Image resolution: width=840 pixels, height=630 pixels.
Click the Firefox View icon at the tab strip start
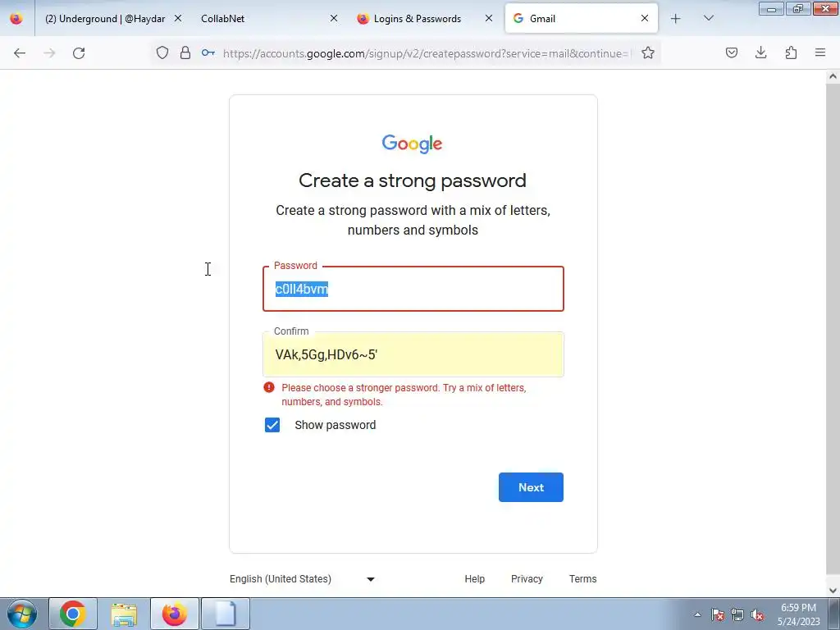[16, 19]
